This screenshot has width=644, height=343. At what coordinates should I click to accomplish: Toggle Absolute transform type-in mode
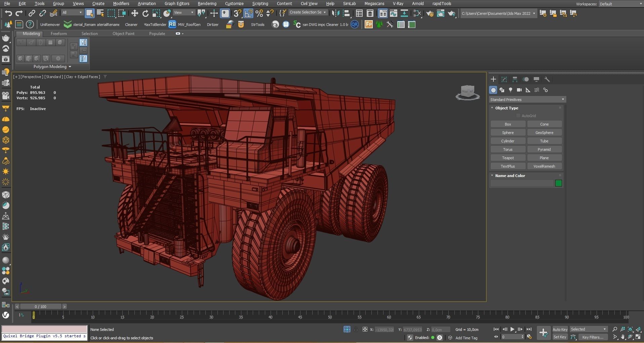(365, 330)
